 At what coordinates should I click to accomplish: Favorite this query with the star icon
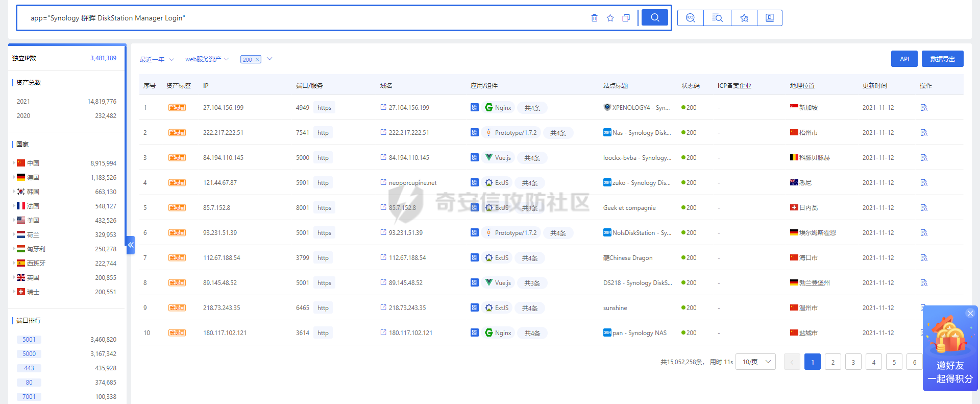pos(610,18)
